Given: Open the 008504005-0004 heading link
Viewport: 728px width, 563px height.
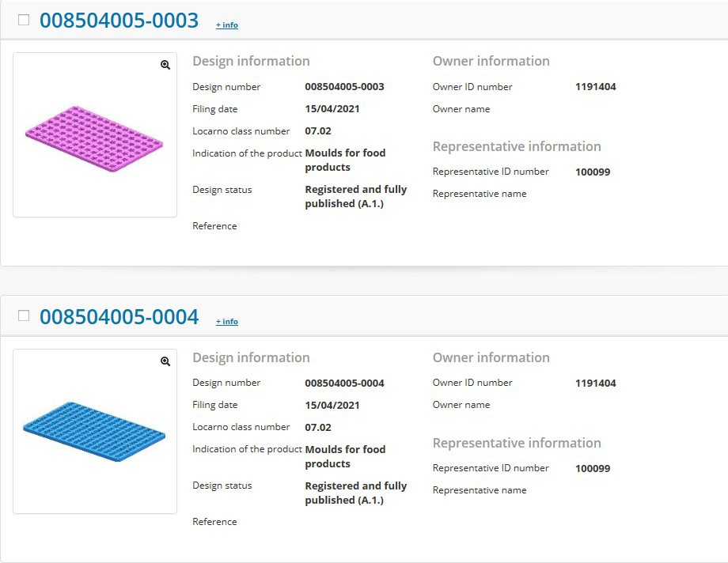Looking at the screenshot, I should point(119,317).
